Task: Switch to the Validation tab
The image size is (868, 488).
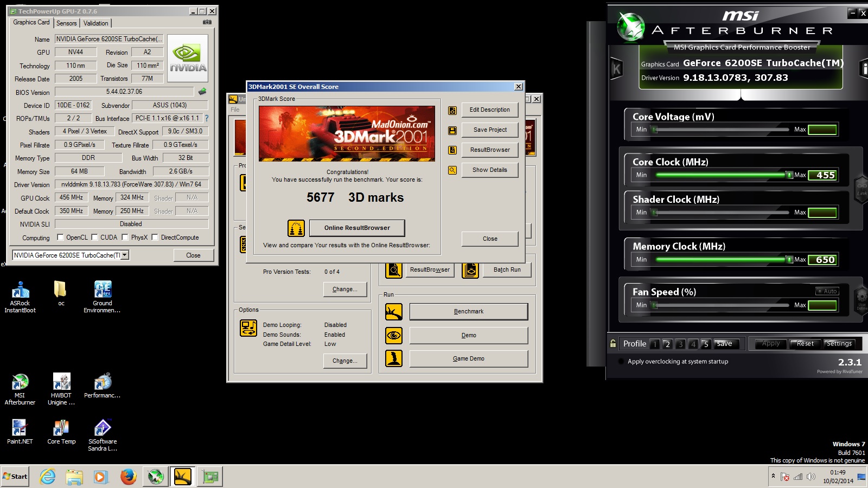Action: [x=95, y=23]
